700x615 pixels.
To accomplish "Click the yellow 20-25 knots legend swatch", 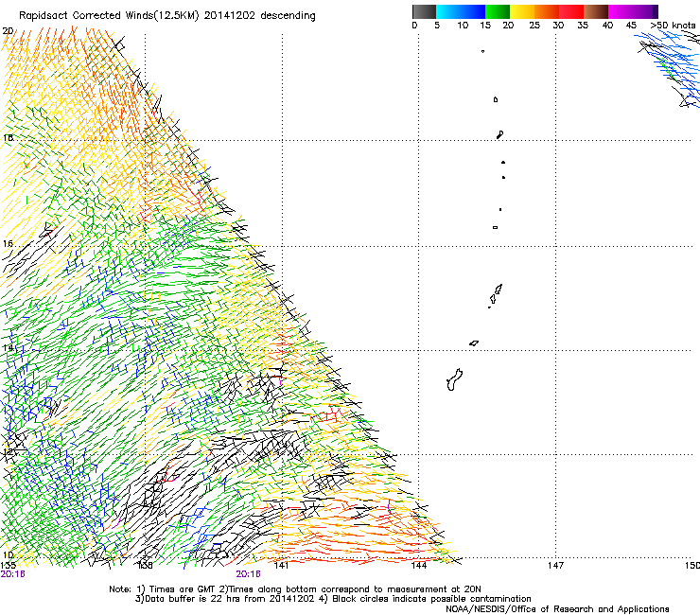I will [522, 11].
